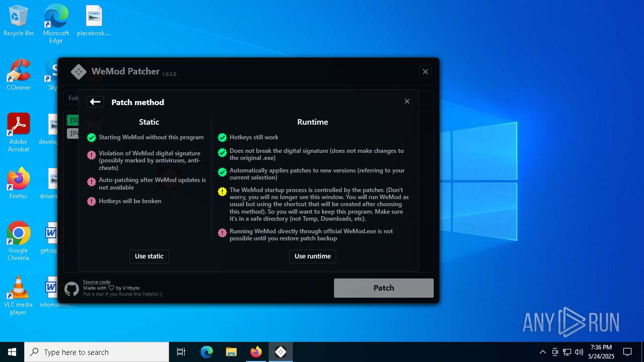
Task: Click warning icon beside Auto-patching after WeMod updates
Action: coord(91,182)
